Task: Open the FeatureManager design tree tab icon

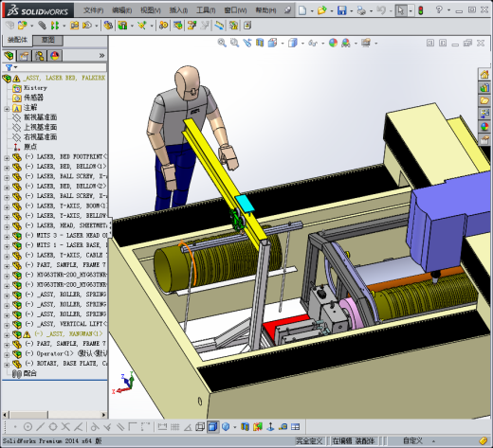Action: click(x=9, y=56)
